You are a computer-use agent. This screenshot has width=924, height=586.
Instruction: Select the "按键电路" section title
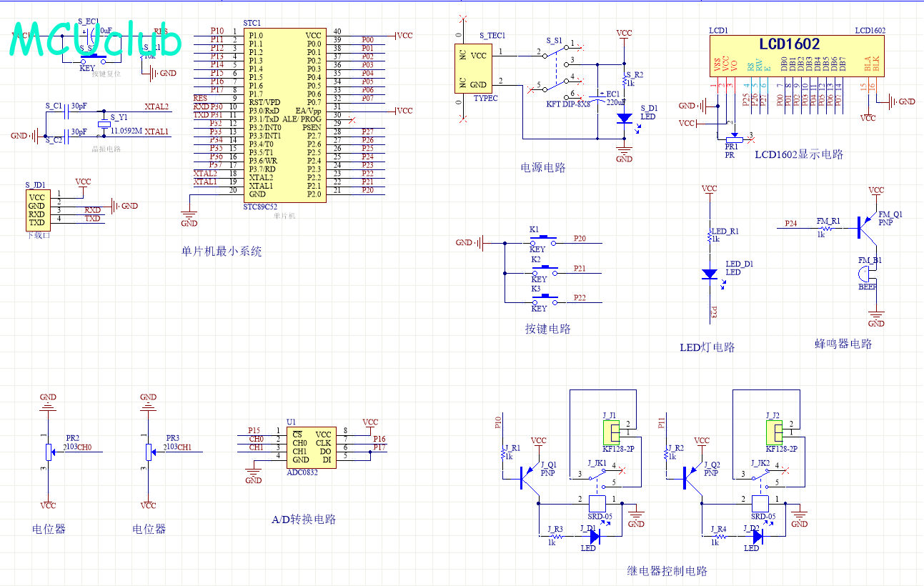point(548,329)
